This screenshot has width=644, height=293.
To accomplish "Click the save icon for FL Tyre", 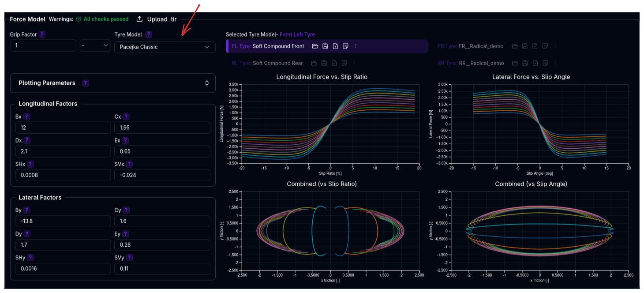I will 325,46.
